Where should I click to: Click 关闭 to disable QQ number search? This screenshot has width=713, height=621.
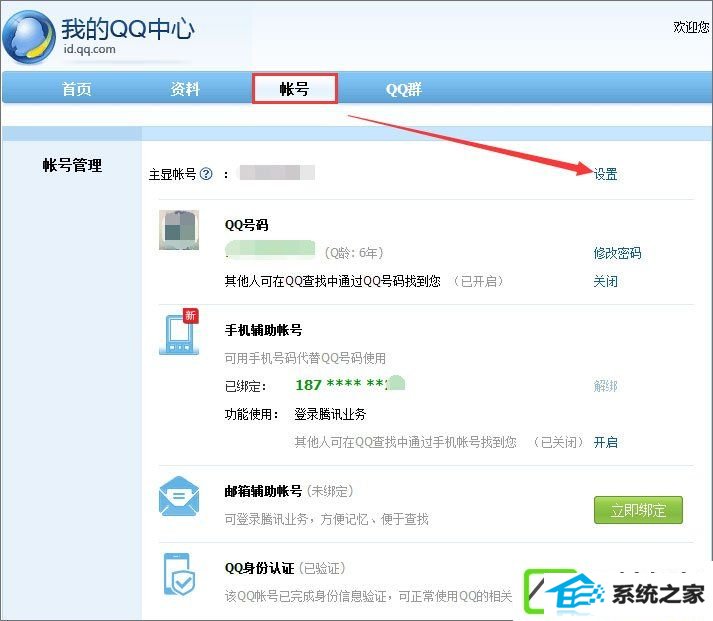[x=605, y=281]
